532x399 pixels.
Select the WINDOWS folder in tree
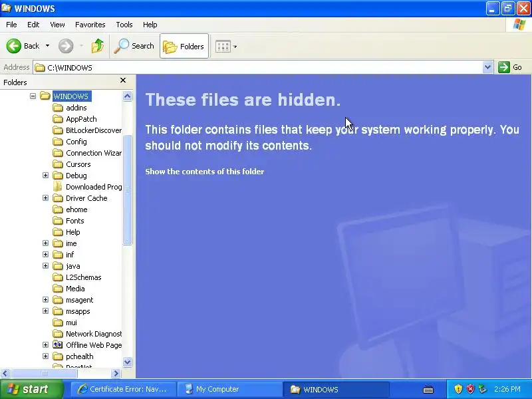tap(72, 96)
